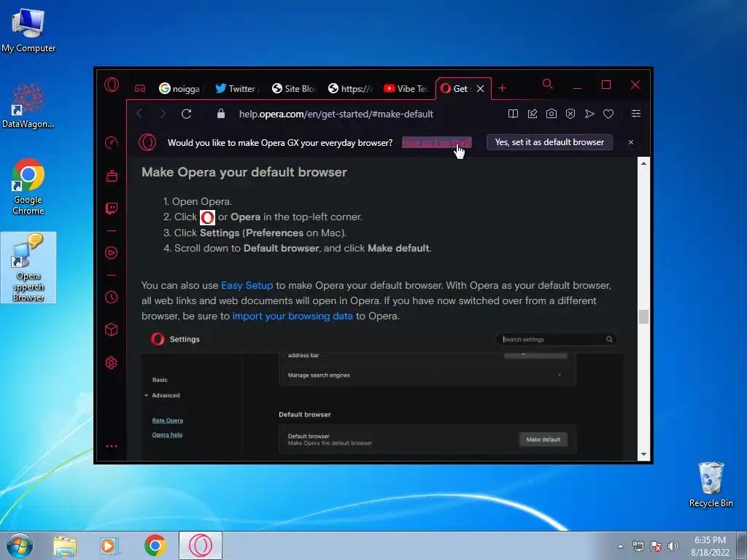Screen dimensions: 747x560
Task: Open the Action Center flag tray icon
Action: 656,546
